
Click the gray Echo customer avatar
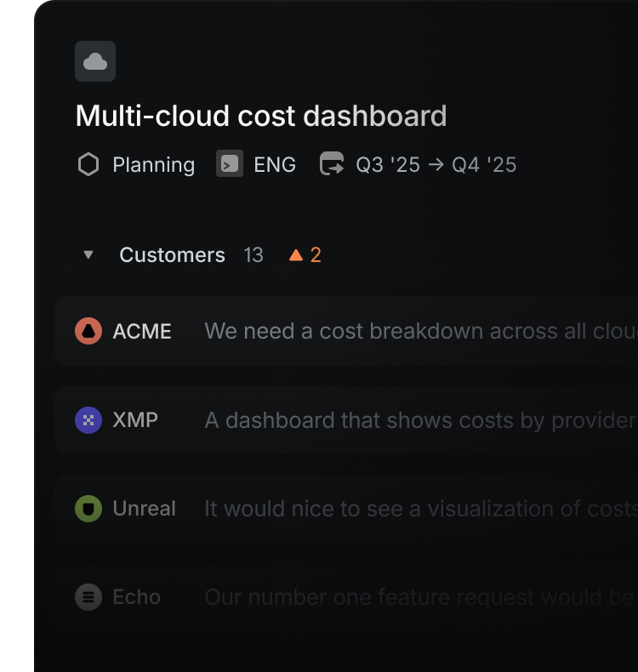tap(88, 597)
